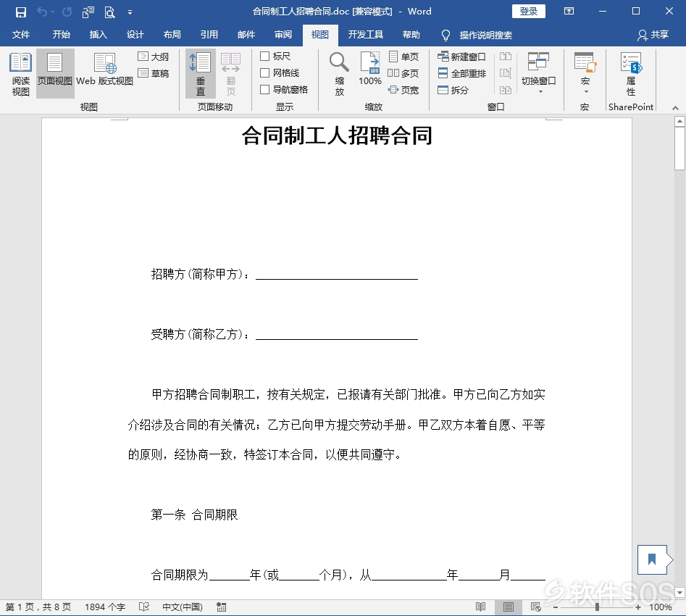Open the 缩放 zoom dialog

(x=339, y=74)
